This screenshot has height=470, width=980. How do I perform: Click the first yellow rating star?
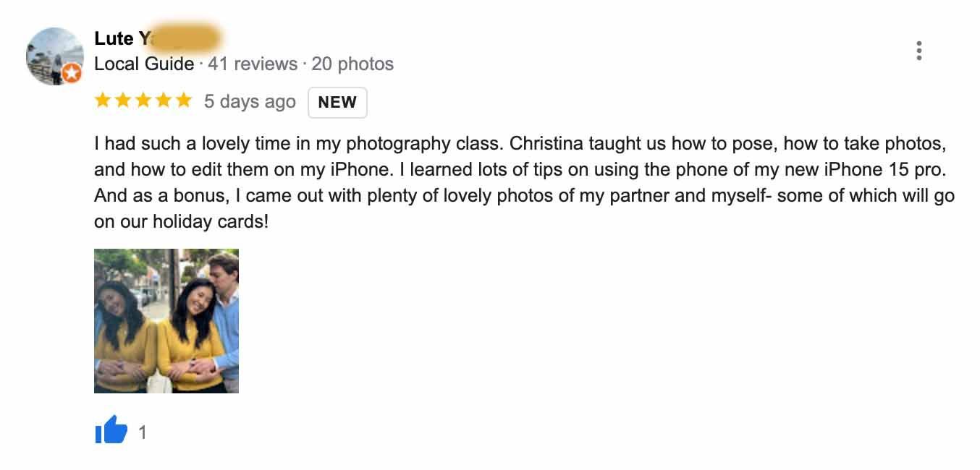coord(104,101)
